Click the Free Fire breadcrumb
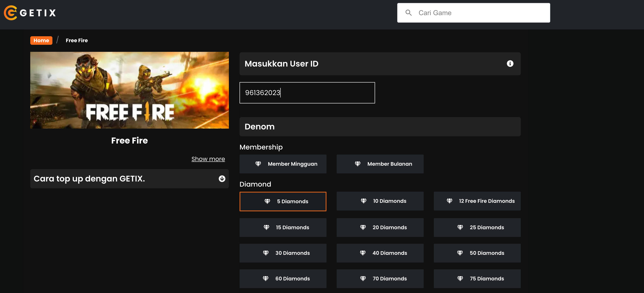 pyautogui.click(x=77, y=40)
